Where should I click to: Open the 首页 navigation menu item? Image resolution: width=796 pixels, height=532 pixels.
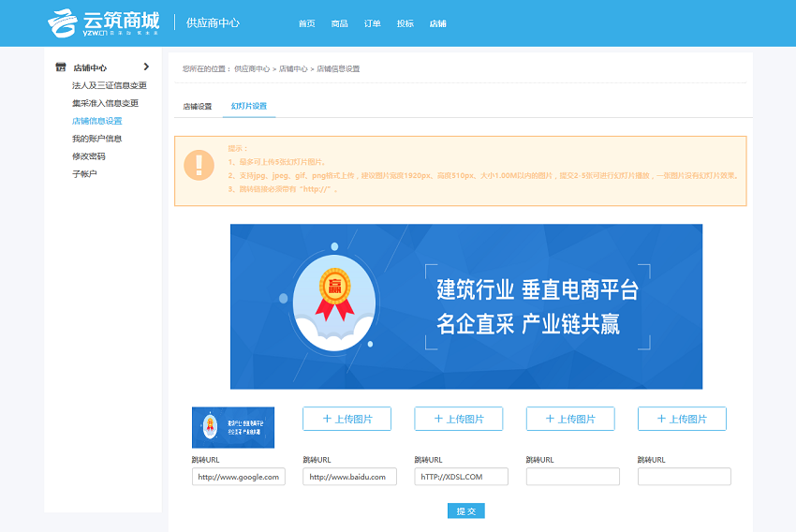tap(306, 23)
